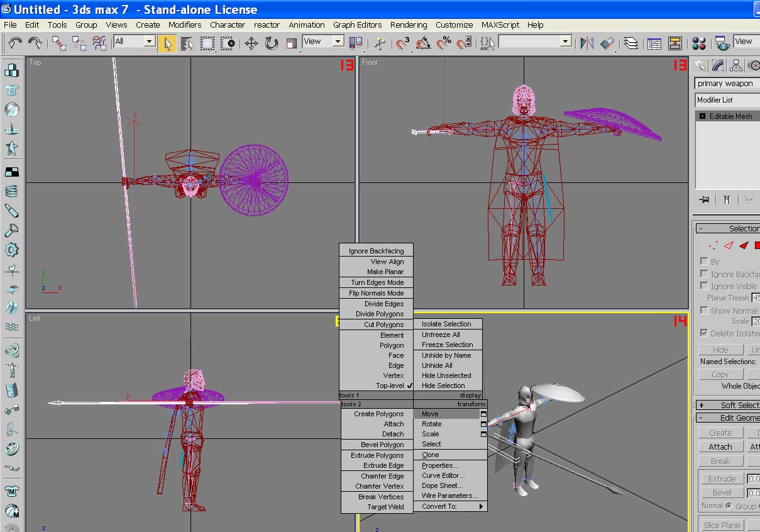This screenshot has height=532, width=760.
Task: Pick the Rectangular Selection Region tool
Action: [x=207, y=43]
